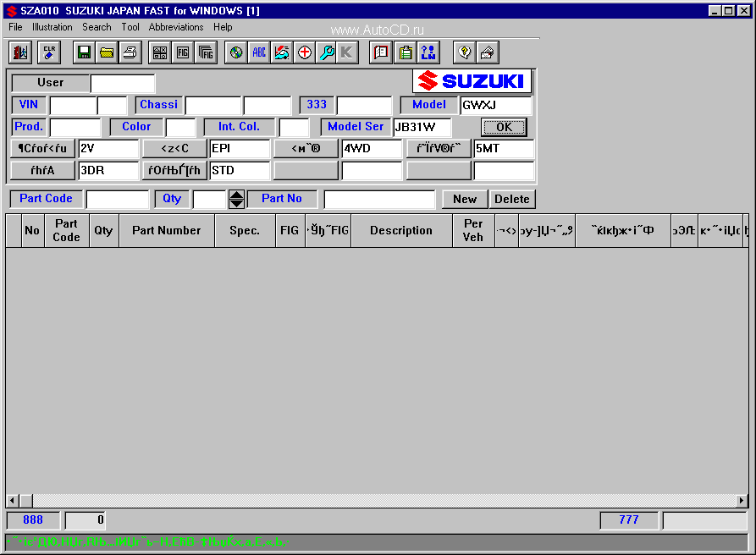Click the Per Veh column header
The width and height of the screenshot is (756, 555).
tap(473, 231)
